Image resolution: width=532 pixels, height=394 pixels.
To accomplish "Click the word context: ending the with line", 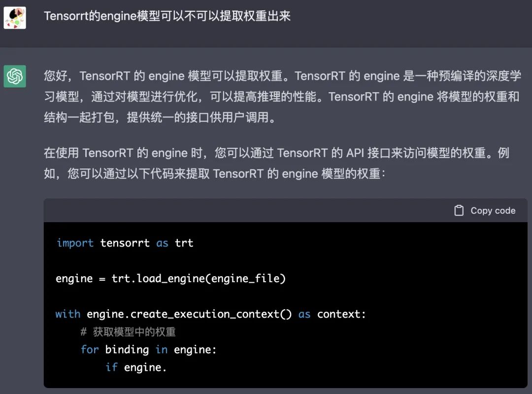I will pyautogui.click(x=341, y=314).
